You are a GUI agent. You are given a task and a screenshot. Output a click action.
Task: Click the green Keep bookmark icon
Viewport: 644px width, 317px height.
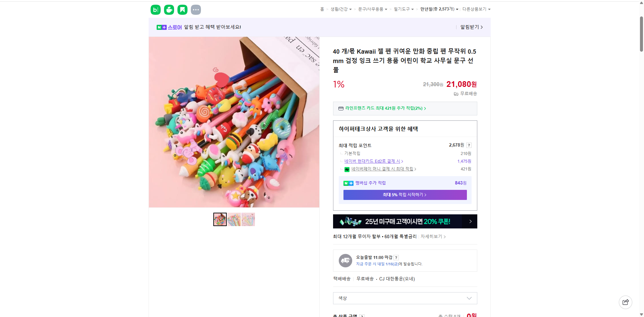(182, 10)
